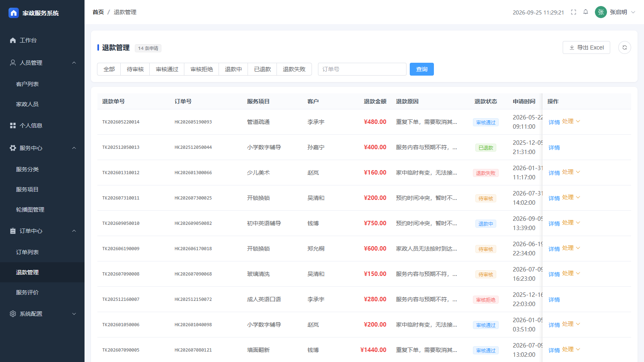Open user menu beside 张启明
The height and width of the screenshot is (362, 644).
coord(633,12)
